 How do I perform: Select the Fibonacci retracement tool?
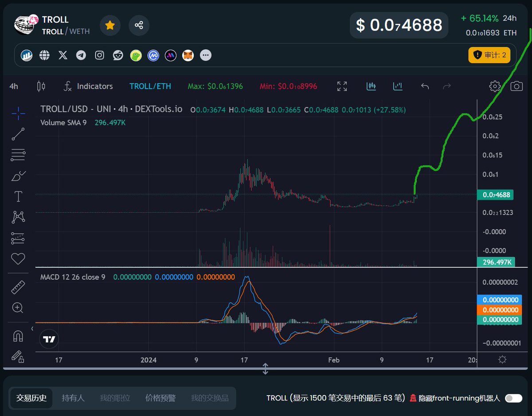coord(18,155)
